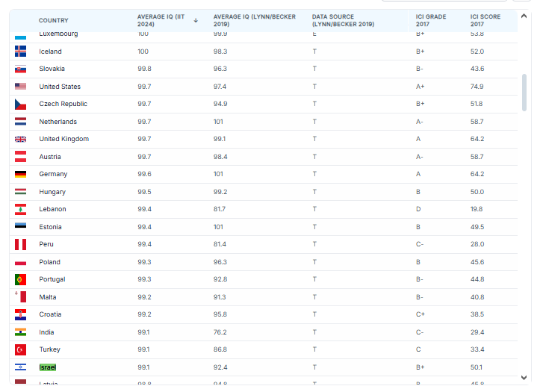543x392 pixels.
Task: Click the Turkey country name
Action: tap(49, 349)
